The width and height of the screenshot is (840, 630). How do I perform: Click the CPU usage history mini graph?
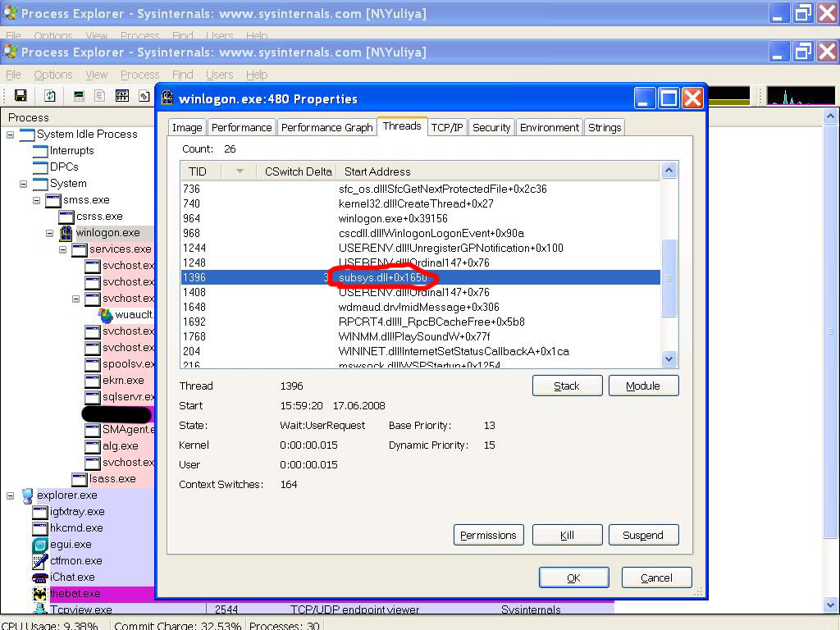click(801, 95)
